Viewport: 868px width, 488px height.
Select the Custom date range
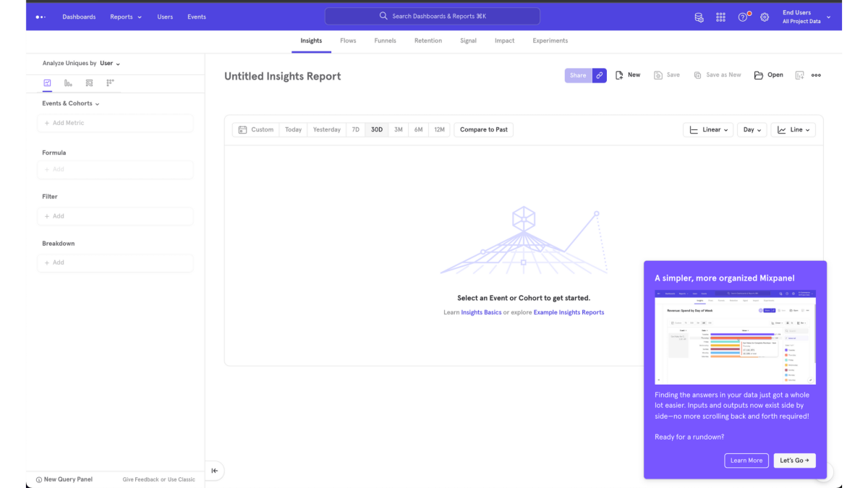pyautogui.click(x=256, y=129)
